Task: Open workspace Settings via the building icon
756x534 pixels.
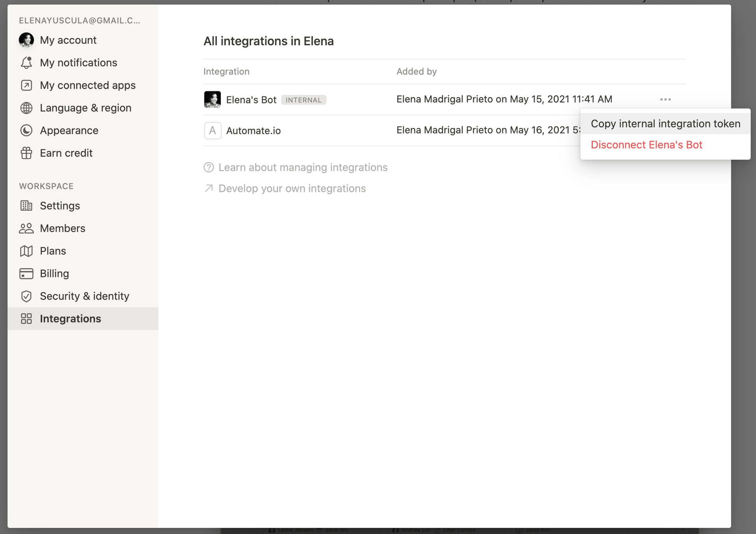Action: [26, 205]
